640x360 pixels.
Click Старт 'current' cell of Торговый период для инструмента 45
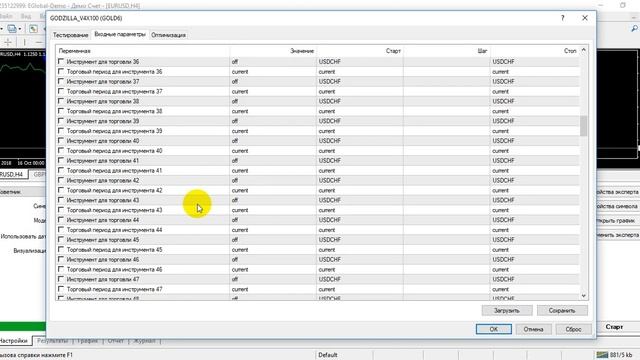click(x=360, y=250)
